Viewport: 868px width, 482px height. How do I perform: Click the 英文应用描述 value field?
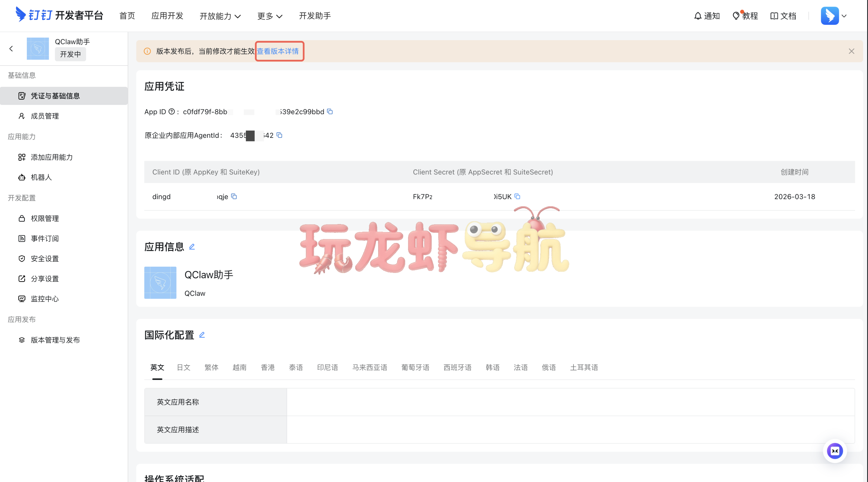pos(571,430)
